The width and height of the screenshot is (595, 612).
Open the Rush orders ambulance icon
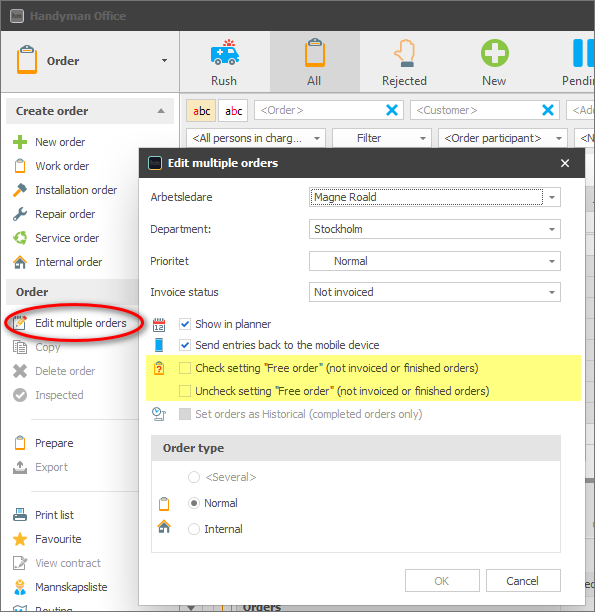pos(224,52)
